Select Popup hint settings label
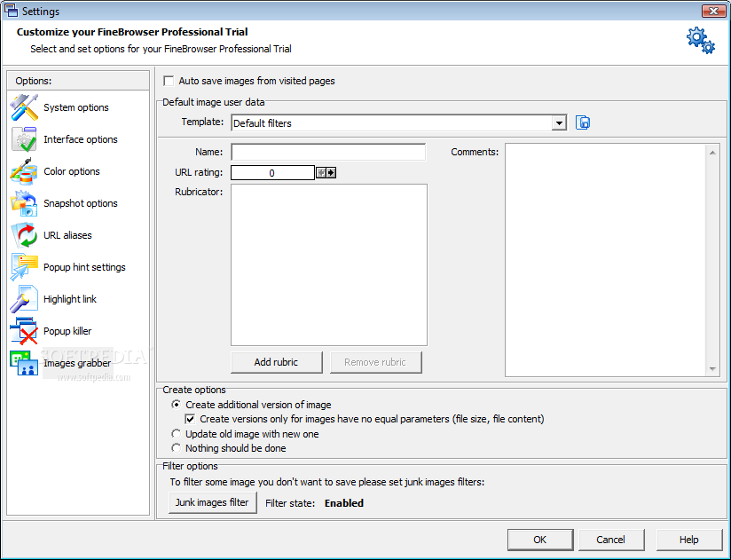731x560 pixels. pyautogui.click(x=84, y=267)
